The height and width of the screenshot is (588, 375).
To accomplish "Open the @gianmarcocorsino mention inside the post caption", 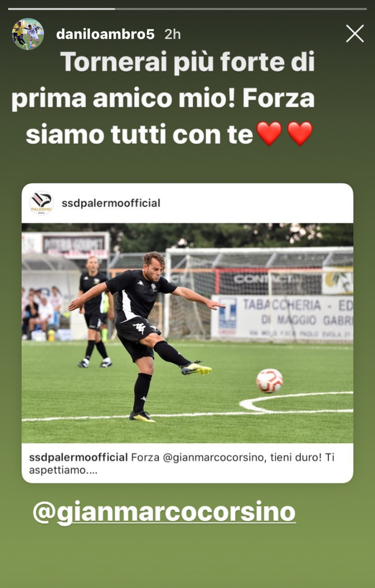I will coord(214,457).
